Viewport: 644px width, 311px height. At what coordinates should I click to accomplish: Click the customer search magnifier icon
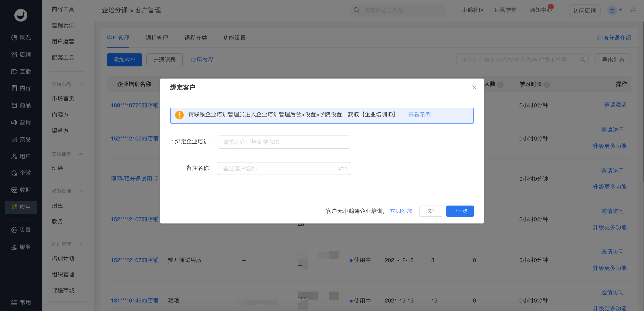583,60
